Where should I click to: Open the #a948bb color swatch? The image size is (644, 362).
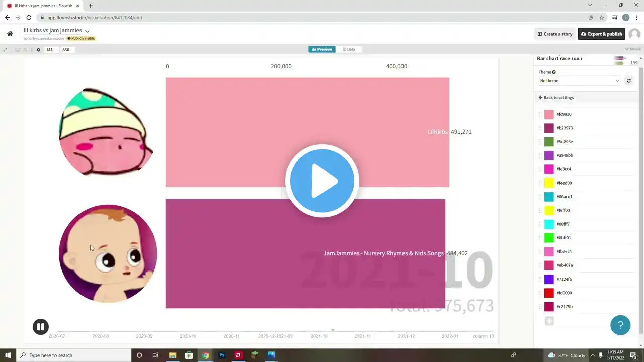[x=549, y=155]
